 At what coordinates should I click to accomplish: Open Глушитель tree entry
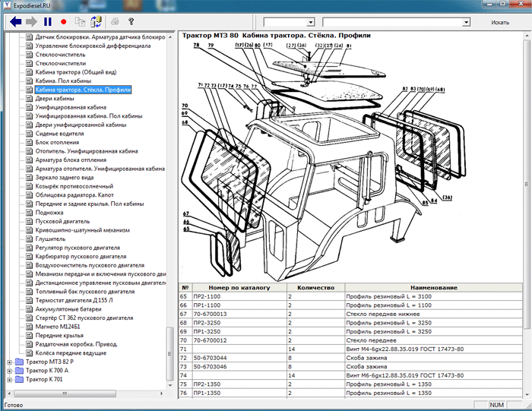pyautogui.click(x=50, y=239)
